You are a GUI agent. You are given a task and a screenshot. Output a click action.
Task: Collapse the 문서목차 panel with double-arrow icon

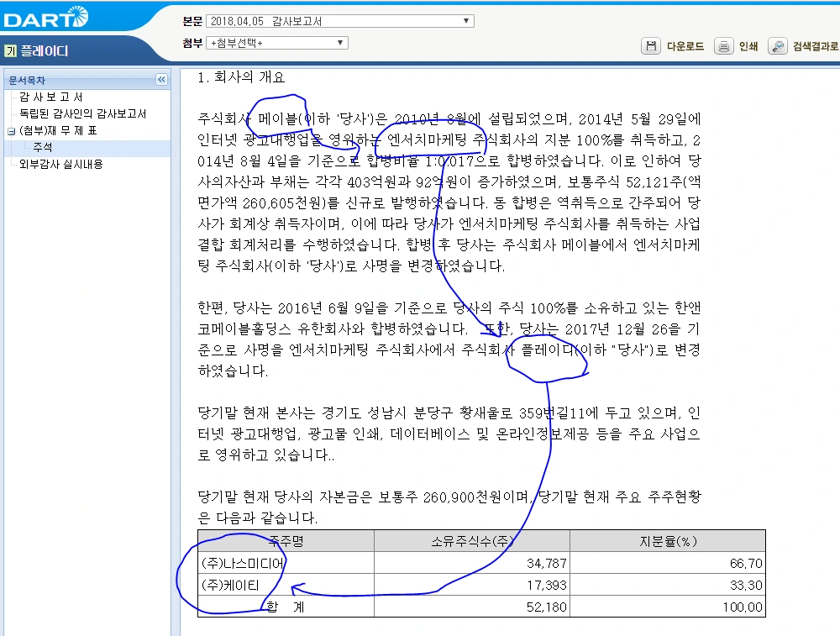point(161,80)
